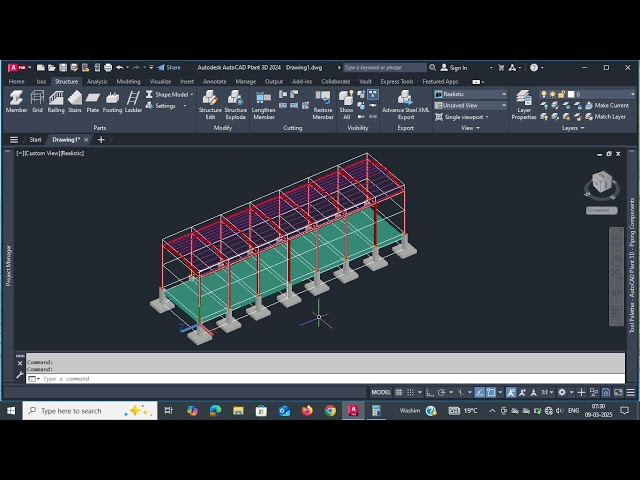Open the Annotate tab
Image resolution: width=640 pixels, height=480 pixels.
[x=215, y=82]
